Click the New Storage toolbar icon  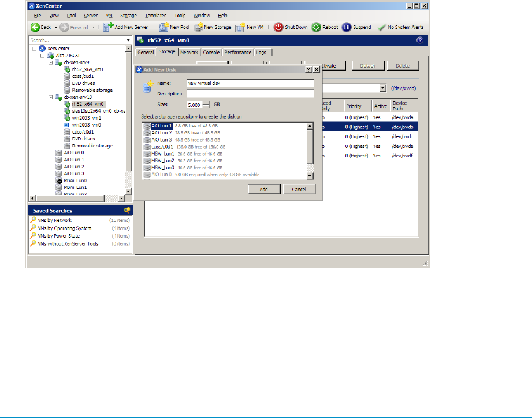[199, 27]
